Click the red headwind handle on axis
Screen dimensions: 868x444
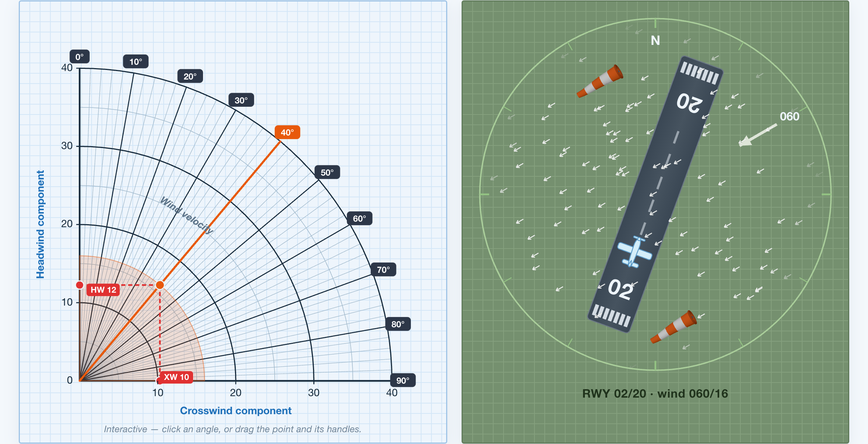pos(79,285)
